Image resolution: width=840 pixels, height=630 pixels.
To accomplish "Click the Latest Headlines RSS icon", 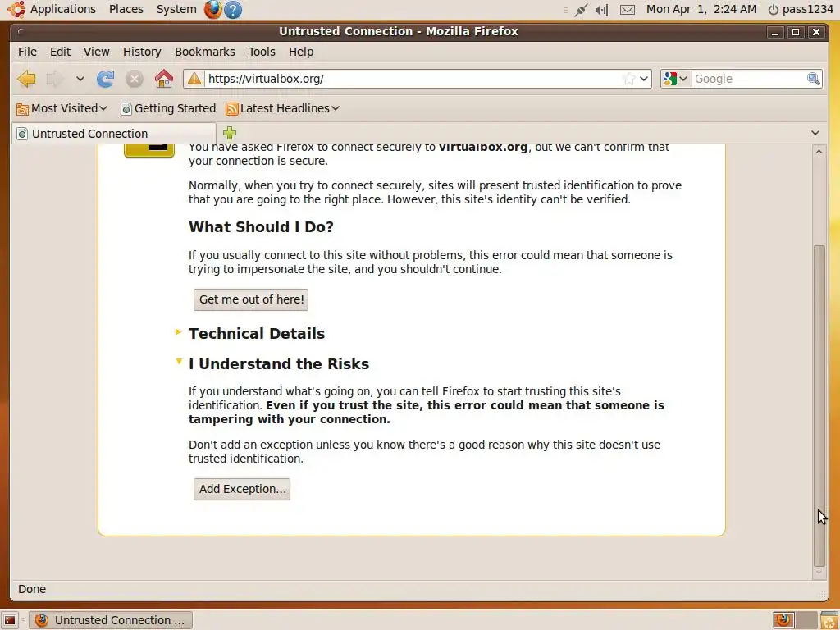I will 231,109.
